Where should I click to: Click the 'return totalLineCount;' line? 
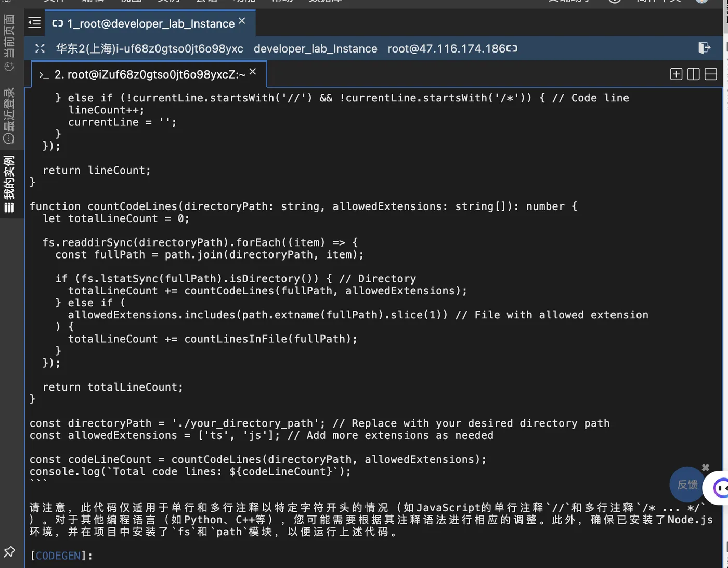coord(113,387)
